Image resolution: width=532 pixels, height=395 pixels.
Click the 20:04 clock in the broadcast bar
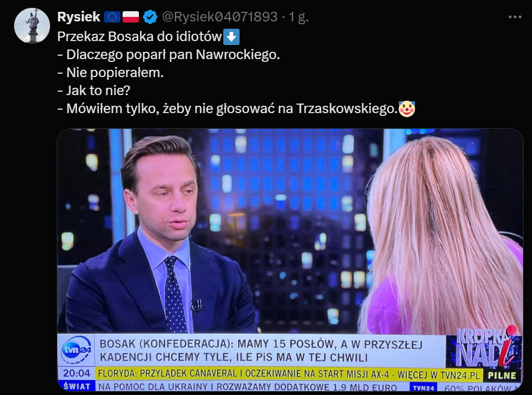point(76,374)
